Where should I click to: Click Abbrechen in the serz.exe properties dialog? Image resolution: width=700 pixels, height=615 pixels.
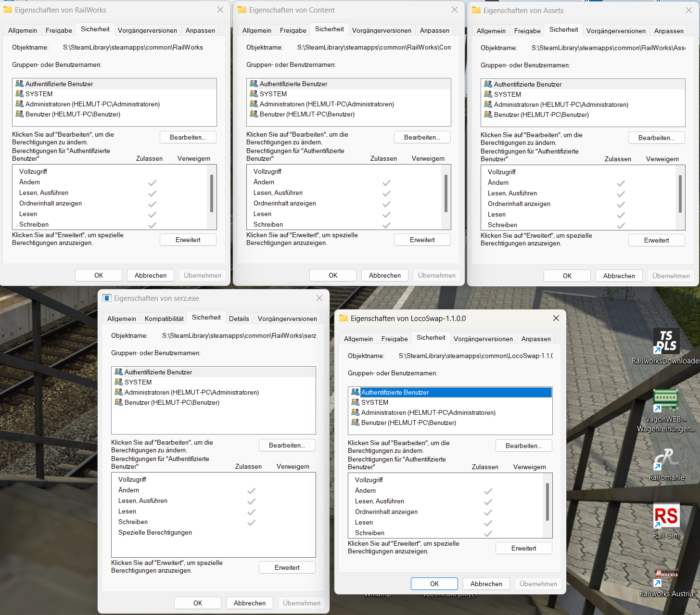(x=249, y=603)
